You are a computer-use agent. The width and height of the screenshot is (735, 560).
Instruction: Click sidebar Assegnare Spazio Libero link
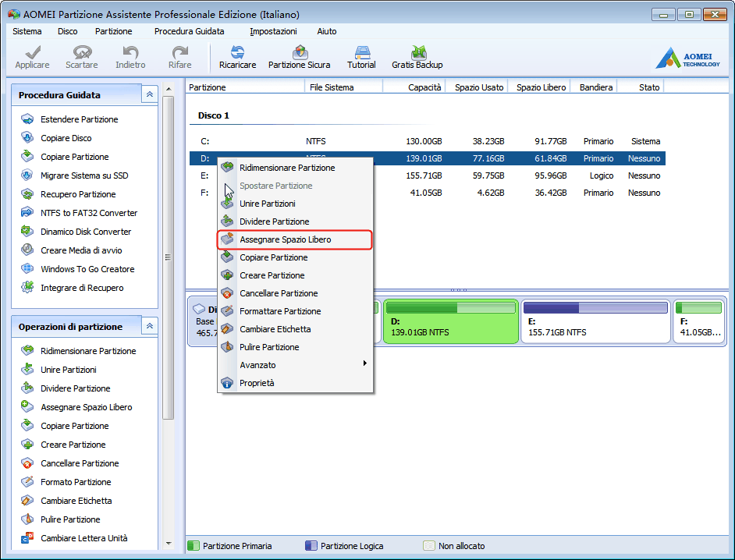pyautogui.click(x=87, y=407)
